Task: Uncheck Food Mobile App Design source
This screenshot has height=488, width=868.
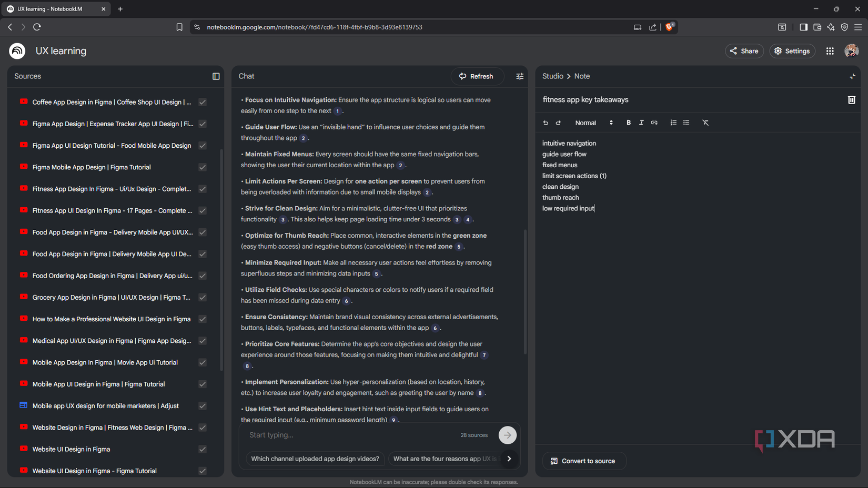Action: (203, 146)
